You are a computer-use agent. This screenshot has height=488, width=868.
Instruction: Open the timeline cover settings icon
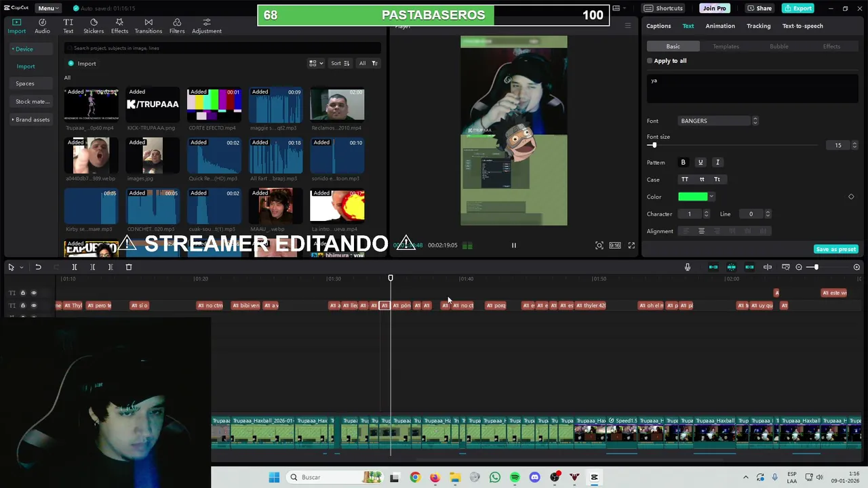tap(786, 267)
